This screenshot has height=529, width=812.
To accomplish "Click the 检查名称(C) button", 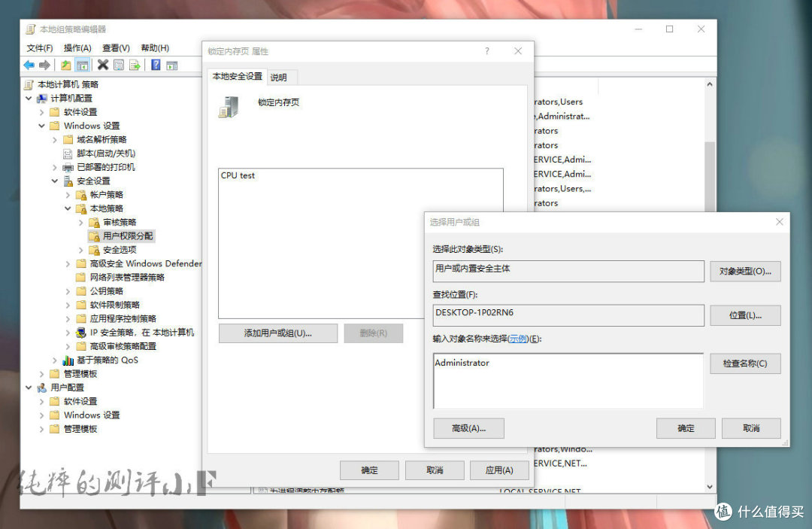I will point(745,363).
